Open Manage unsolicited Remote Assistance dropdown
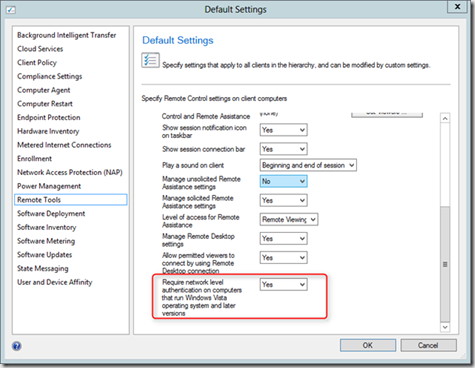Image resolution: width=475 pixels, height=368 pixels. [283, 181]
